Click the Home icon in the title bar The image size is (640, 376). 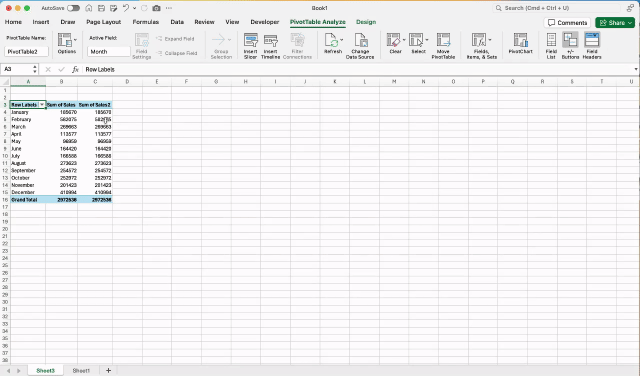click(89, 8)
